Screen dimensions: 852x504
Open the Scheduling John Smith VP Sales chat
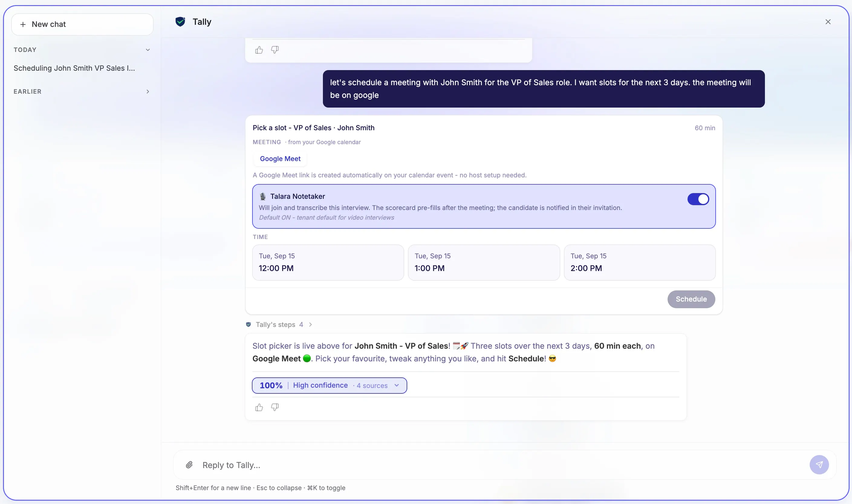[74, 68]
